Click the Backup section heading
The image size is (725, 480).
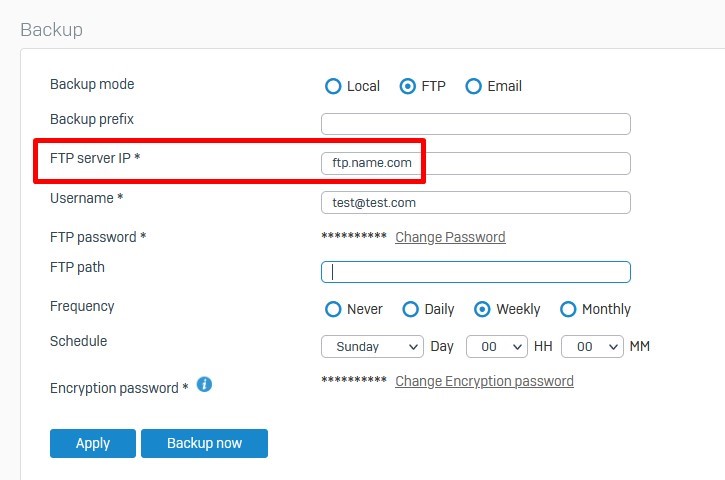pyautogui.click(x=52, y=30)
